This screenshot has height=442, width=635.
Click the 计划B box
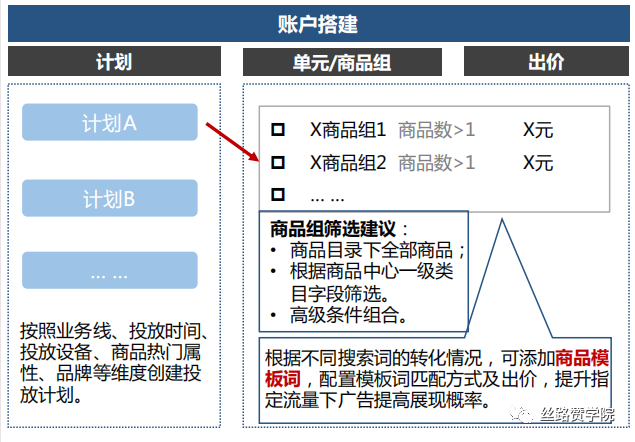pos(110,198)
